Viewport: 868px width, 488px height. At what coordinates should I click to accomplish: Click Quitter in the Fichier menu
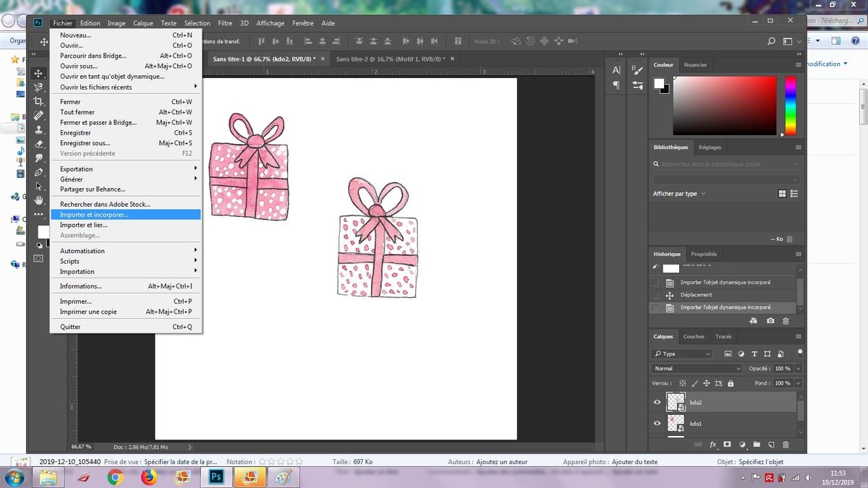point(126,327)
